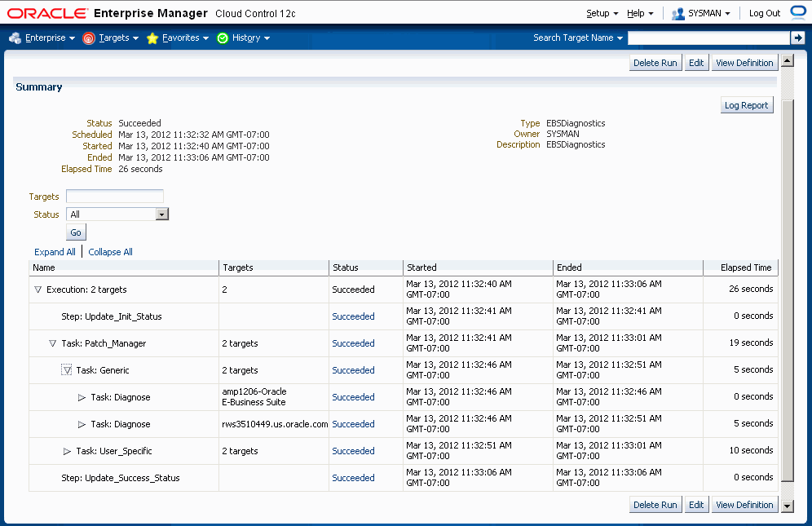Screen dimensions: 812x526
Task: Expand Task: Diagnose for rws3510449.us.oracle.com
Action: pyautogui.click(x=82, y=424)
